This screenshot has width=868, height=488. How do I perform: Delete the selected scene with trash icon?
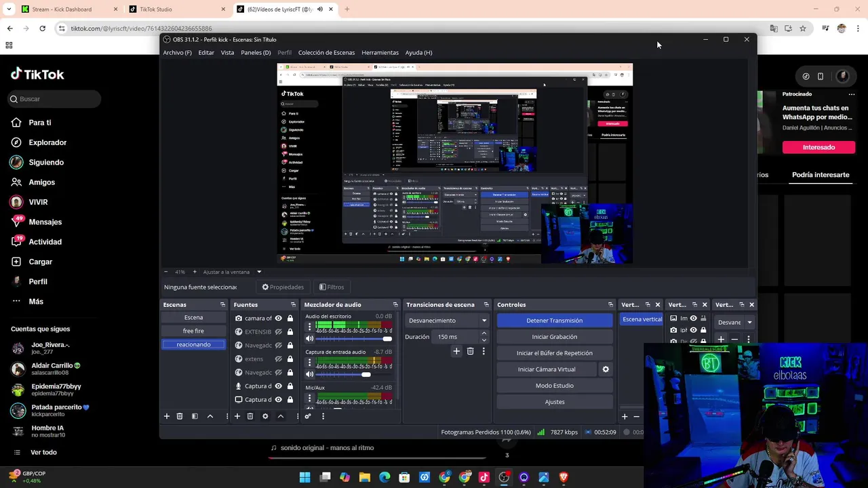[180, 416]
